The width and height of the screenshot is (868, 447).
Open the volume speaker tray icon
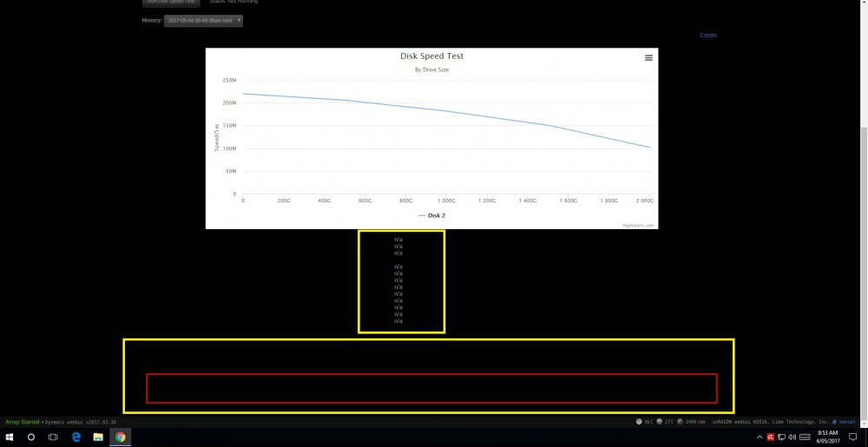coord(792,437)
